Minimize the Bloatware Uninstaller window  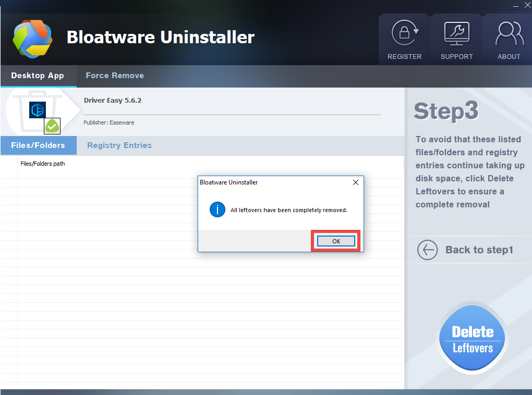516,5
